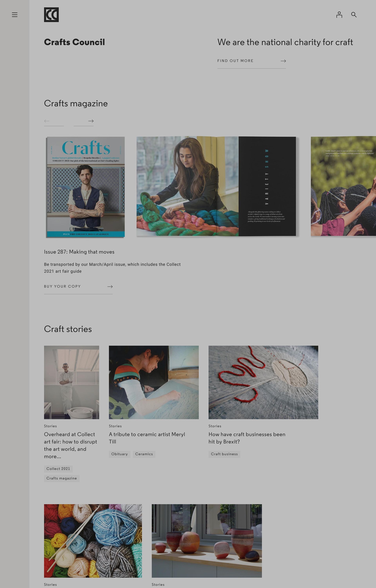Image resolution: width=376 pixels, height=588 pixels.
Task: Click the arrow beside Find Out More
Action: tap(283, 61)
